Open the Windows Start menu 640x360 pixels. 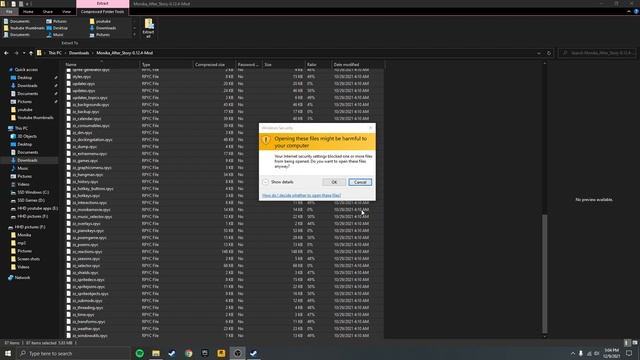8,353
